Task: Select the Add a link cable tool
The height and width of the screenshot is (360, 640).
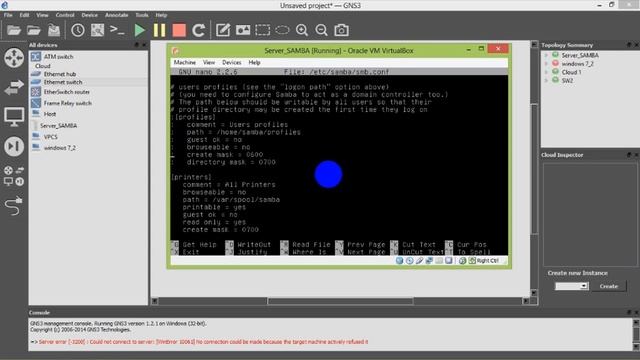Action: point(14,206)
